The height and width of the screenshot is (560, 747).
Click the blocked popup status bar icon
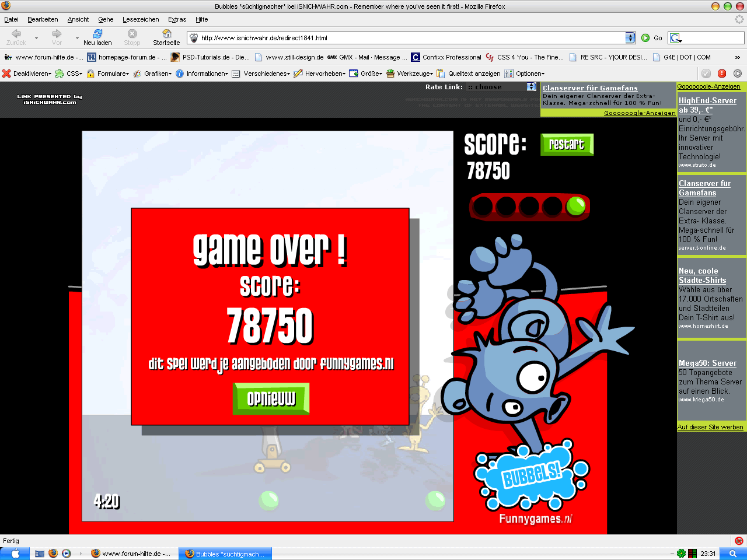click(739, 541)
